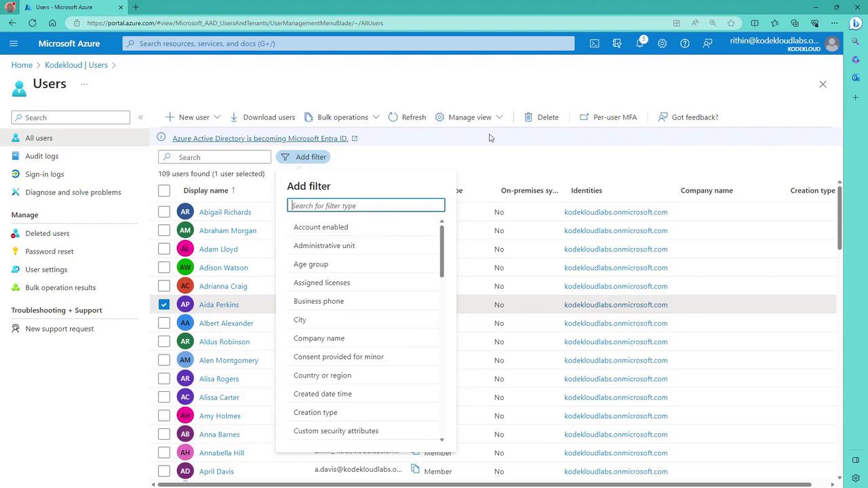
Task: Refresh the users list
Action: point(407,117)
